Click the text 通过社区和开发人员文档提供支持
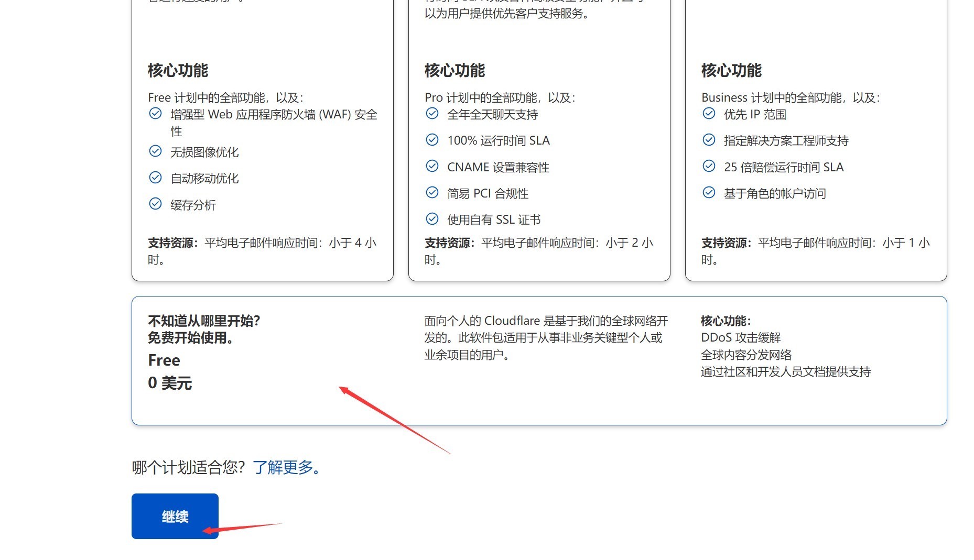Screen dimensions: 974x560 pos(786,371)
